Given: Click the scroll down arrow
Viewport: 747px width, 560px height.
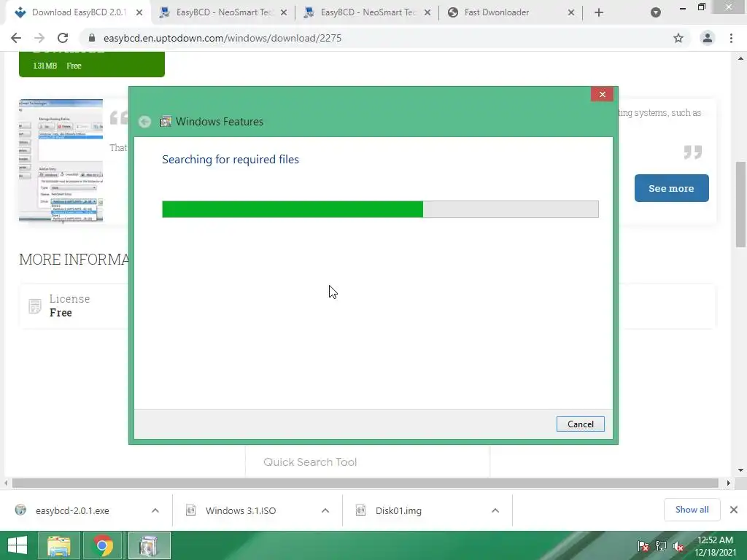Looking at the screenshot, I should [740, 470].
